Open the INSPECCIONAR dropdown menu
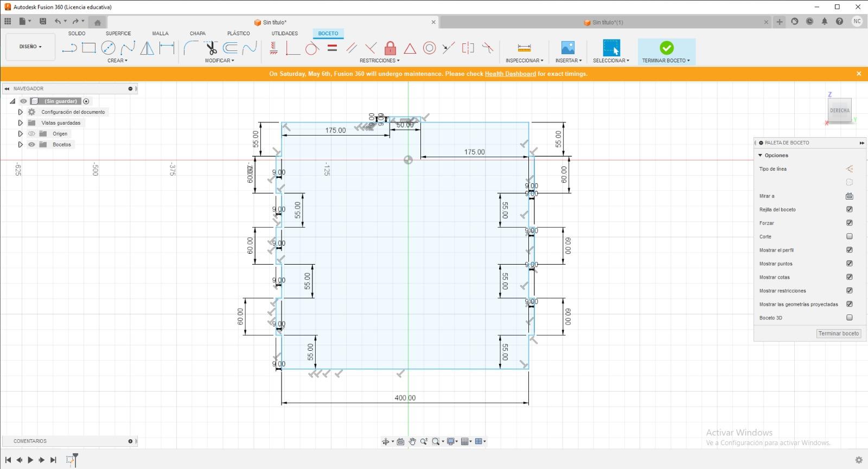Screen dimensions: 868x469 524,61
